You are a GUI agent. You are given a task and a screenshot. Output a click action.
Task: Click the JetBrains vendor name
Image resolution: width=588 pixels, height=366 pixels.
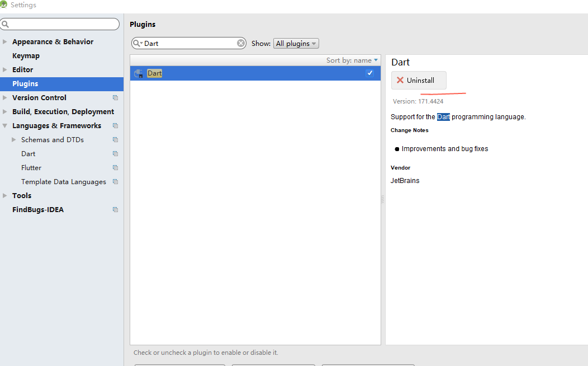point(405,181)
